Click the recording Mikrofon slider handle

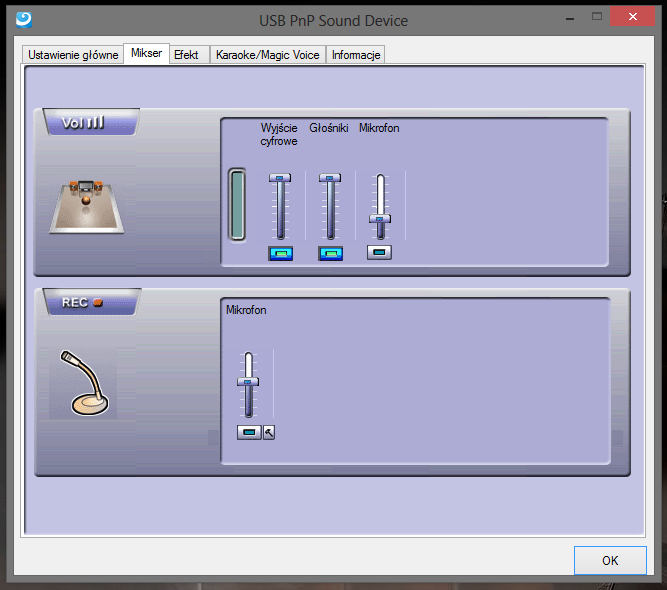tap(248, 382)
